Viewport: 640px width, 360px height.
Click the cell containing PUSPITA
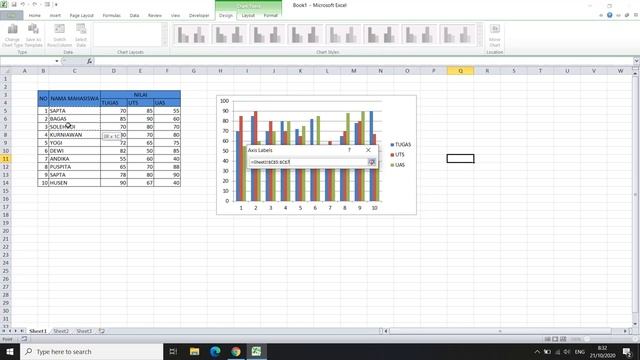click(74, 167)
